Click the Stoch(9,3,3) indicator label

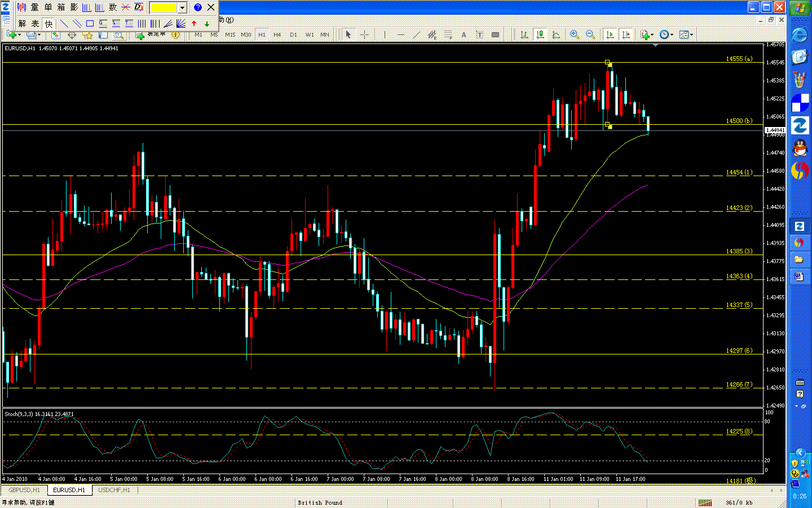pos(39,414)
